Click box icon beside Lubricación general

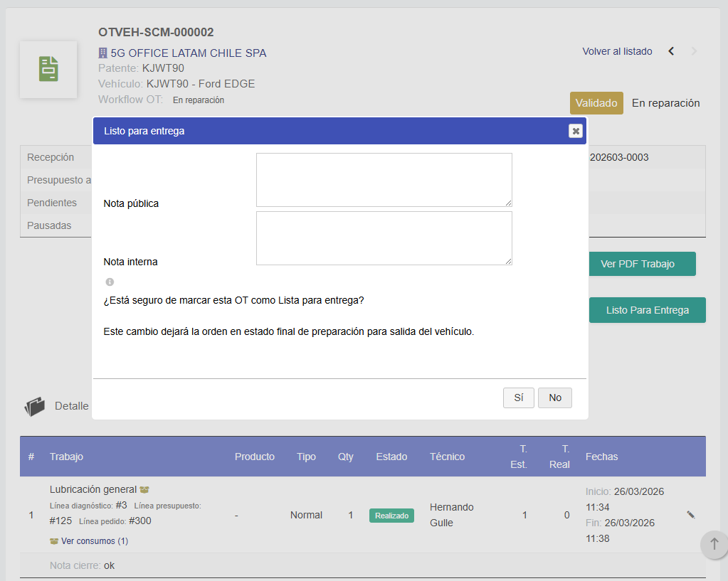coord(144,490)
